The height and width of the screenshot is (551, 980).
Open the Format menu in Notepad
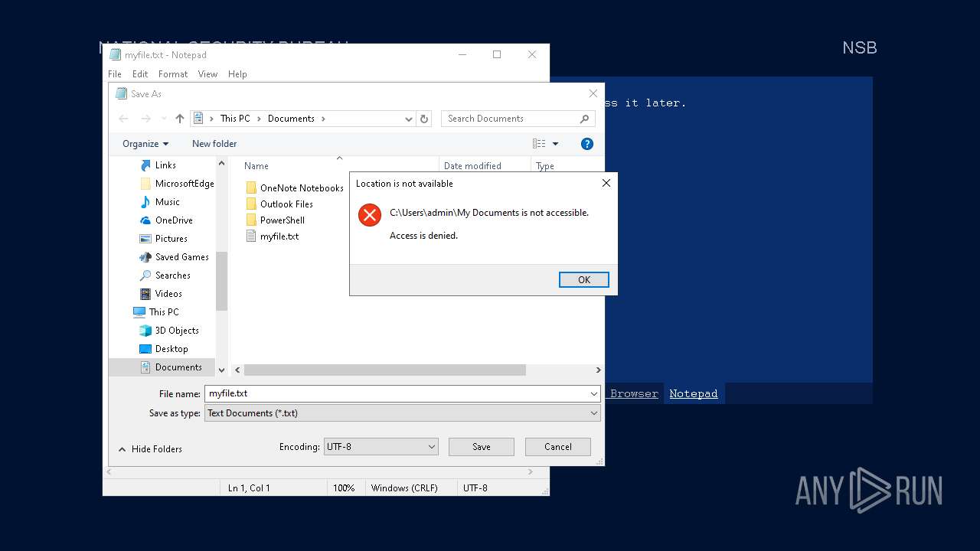pyautogui.click(x=173, y=74)
